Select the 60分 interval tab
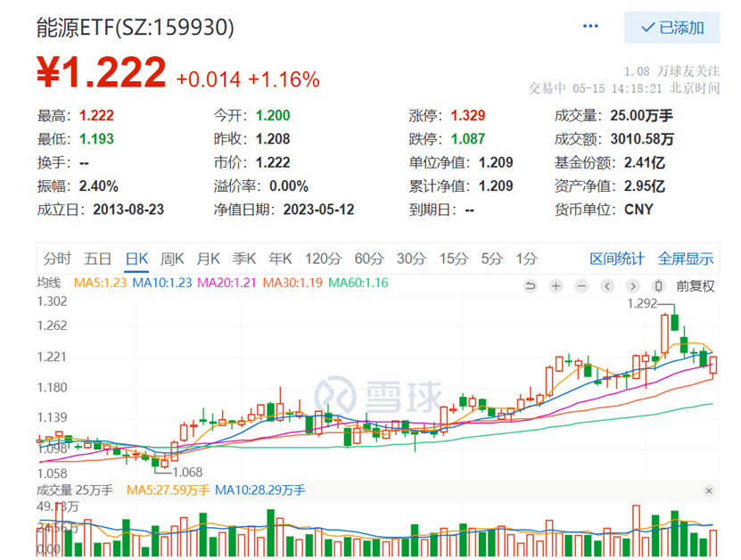This screenshot has height=560, width=741. (368, 258)
